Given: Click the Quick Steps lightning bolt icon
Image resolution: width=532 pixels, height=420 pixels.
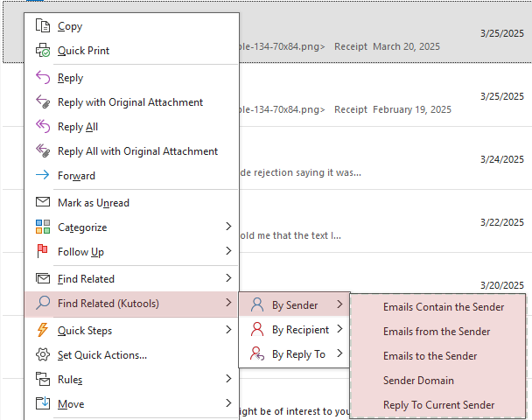Looking at the screenshot, I should 43,331.
